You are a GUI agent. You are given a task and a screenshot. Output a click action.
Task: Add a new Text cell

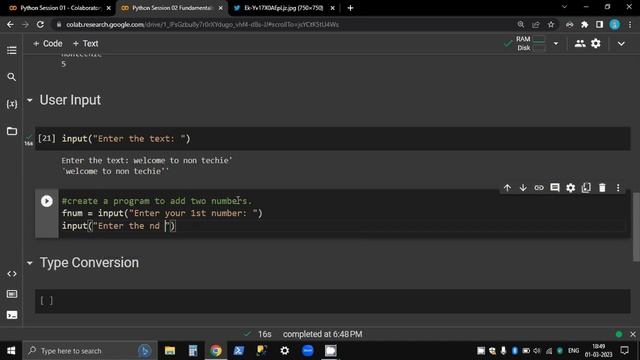[x=85, y=43]
